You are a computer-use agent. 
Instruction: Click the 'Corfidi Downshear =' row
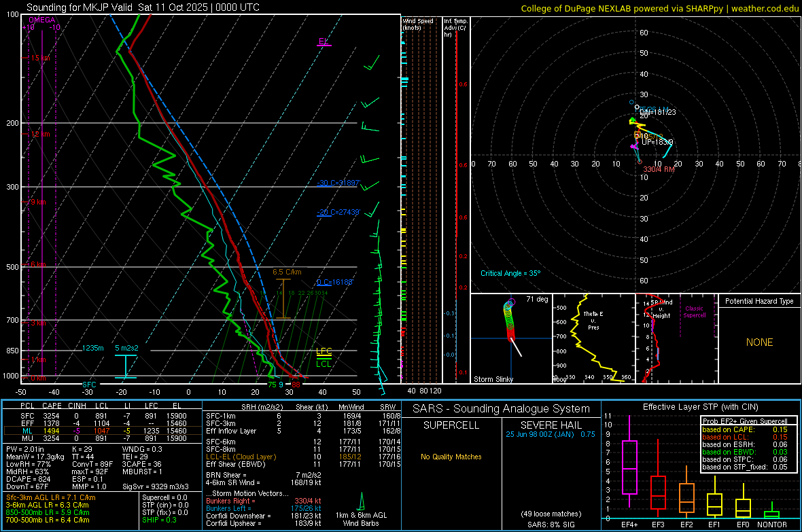(264, 516)
